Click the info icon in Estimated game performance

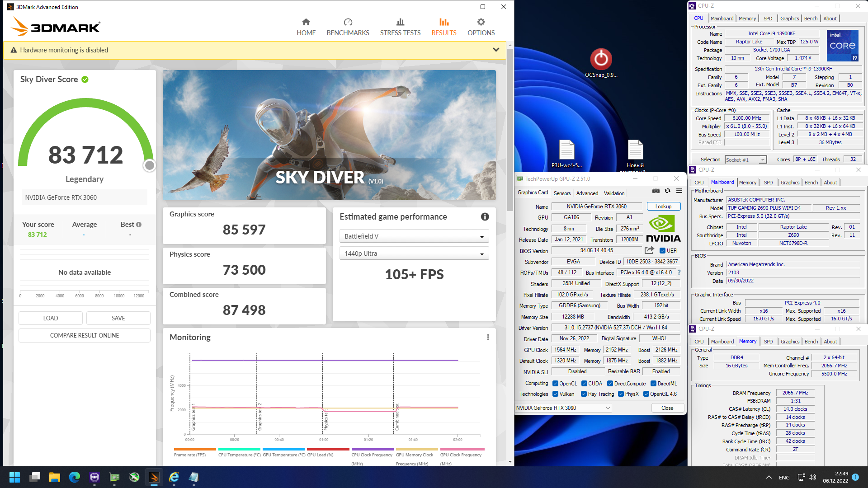tap(485, 217)
